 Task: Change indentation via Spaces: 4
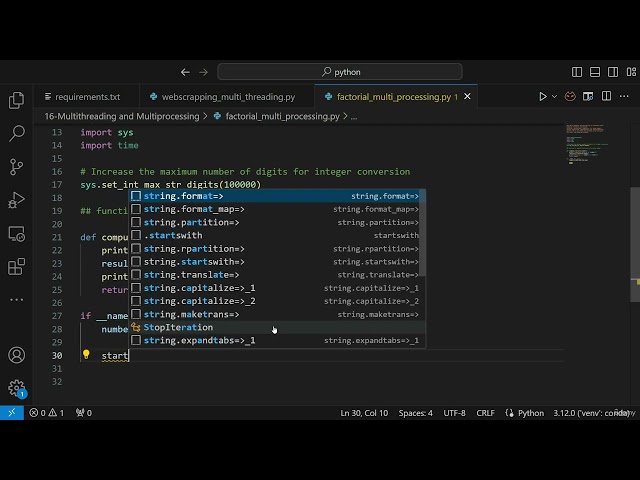tap(416, 413)
